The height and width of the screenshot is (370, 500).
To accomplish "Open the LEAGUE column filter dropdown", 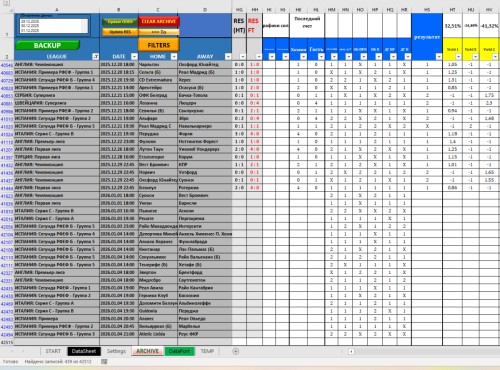I will pos(95,57).
